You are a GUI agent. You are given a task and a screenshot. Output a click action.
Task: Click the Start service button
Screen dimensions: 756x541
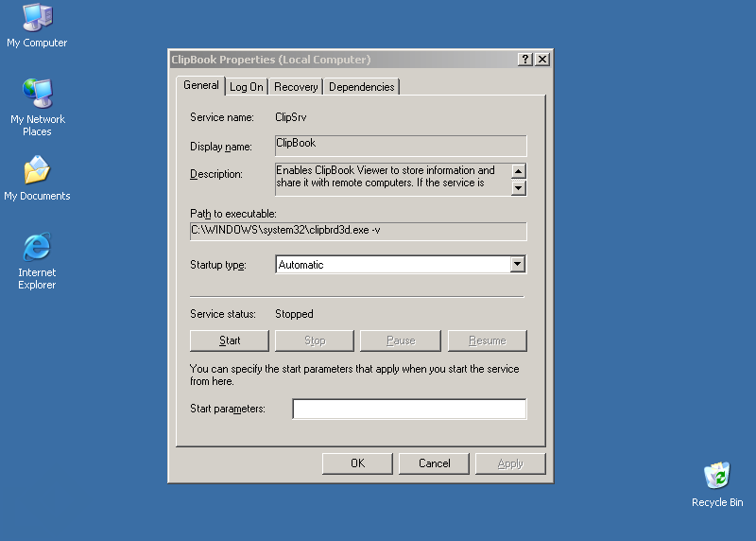point(230,340)
